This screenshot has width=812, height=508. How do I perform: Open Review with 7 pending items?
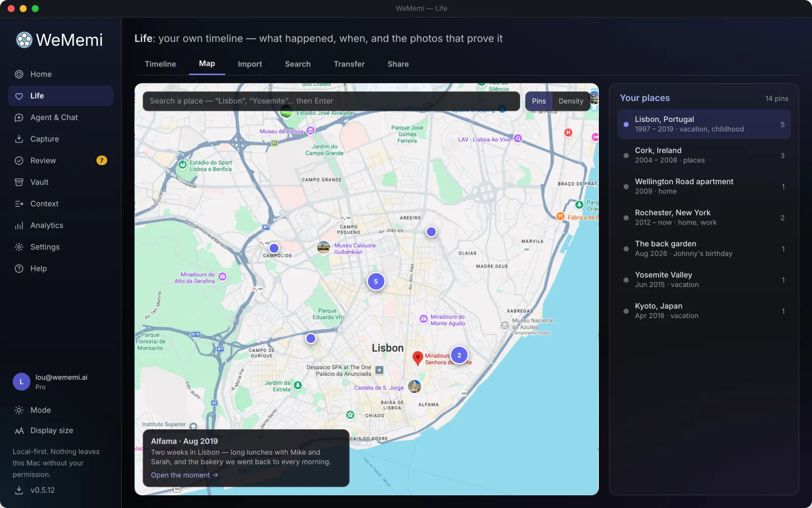tap(60, 161)
